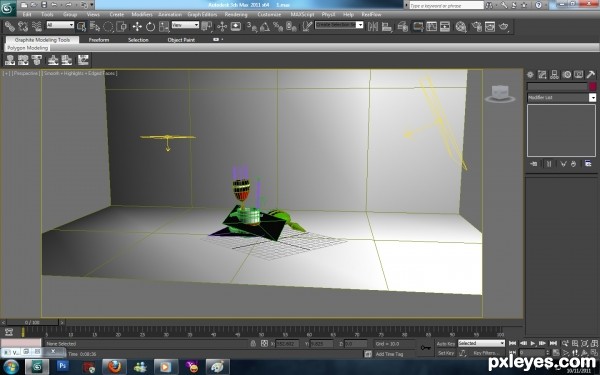600x375 pixels.
Task: Open the selection filter All dropdown
Action: click(x=60, y=25)
